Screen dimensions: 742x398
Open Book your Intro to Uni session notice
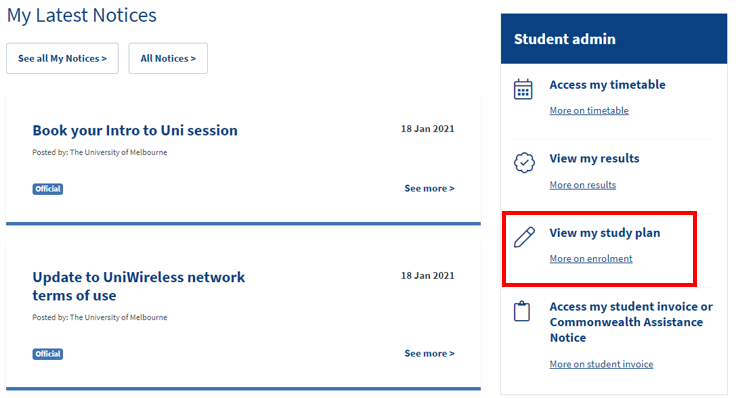click(x=135, y=130)
